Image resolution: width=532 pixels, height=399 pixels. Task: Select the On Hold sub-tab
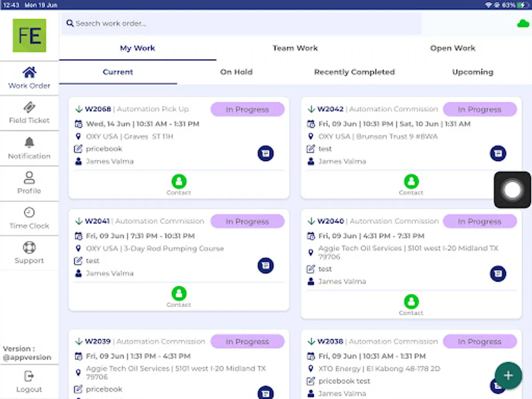pyautogui.click(x=236, y=72)
